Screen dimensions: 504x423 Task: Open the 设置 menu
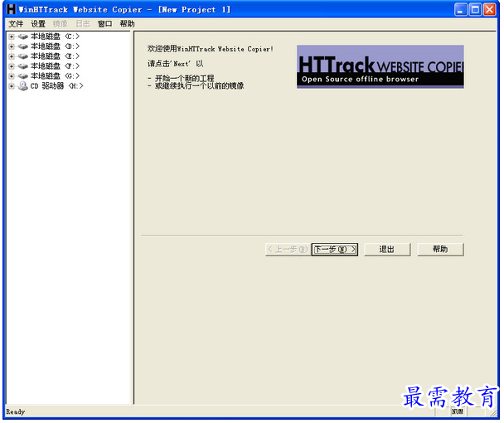38,24
